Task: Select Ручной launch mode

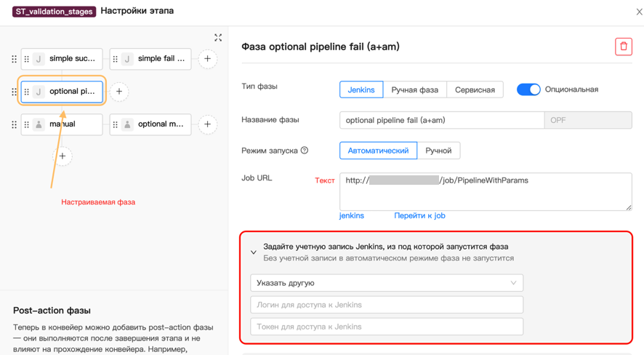Action: tap(438, 151)
